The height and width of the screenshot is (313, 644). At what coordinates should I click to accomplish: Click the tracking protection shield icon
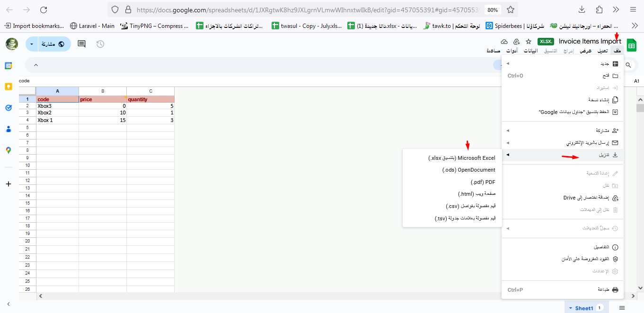[x=114, y=9]
